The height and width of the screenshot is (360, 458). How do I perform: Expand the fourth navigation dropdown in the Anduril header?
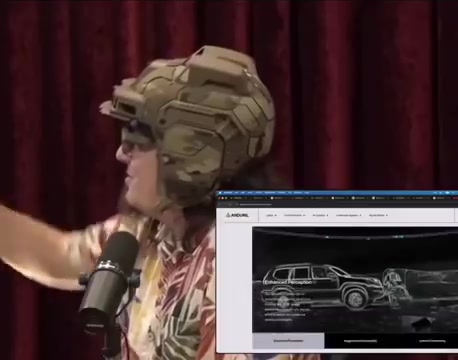coord(348,215)
